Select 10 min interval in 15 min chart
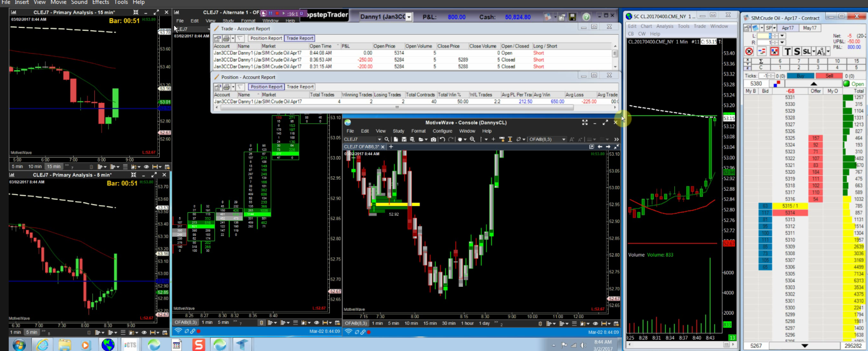The width and height of the screenshot is (868, 351). (35, 167)
